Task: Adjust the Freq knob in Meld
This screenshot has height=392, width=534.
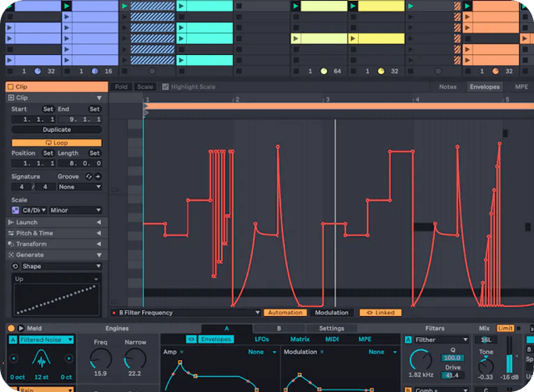Action: [x=100, y=359]
